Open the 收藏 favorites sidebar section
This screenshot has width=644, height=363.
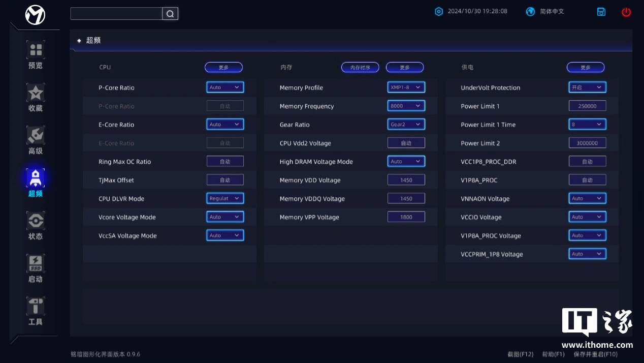(x=36, y=98)
